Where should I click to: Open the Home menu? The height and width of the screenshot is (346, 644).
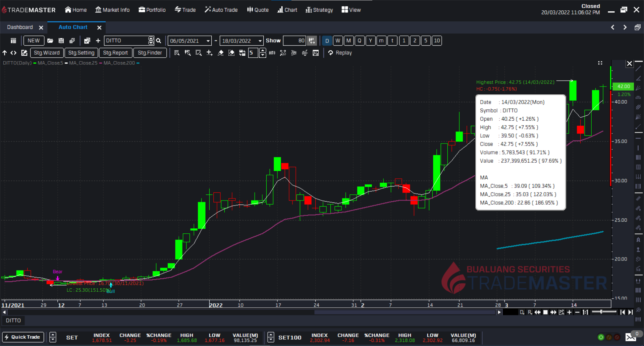pyautogui.click(x=76, y=10)
